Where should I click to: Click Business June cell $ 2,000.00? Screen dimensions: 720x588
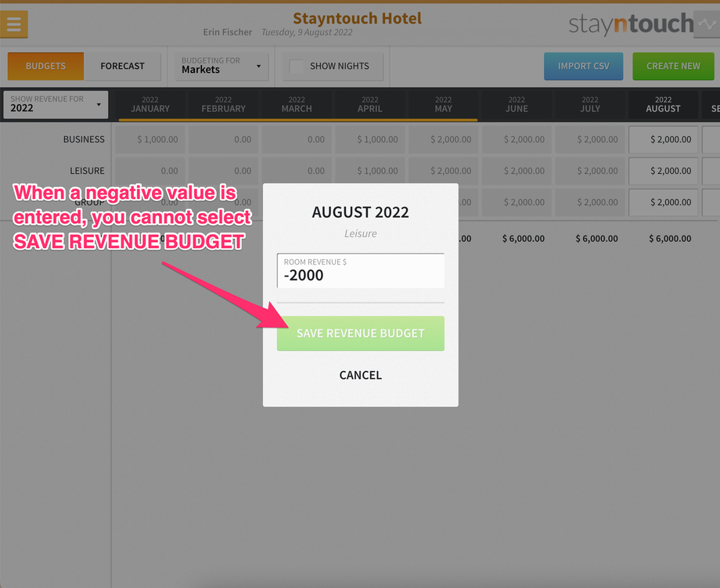tap(517, 139)
